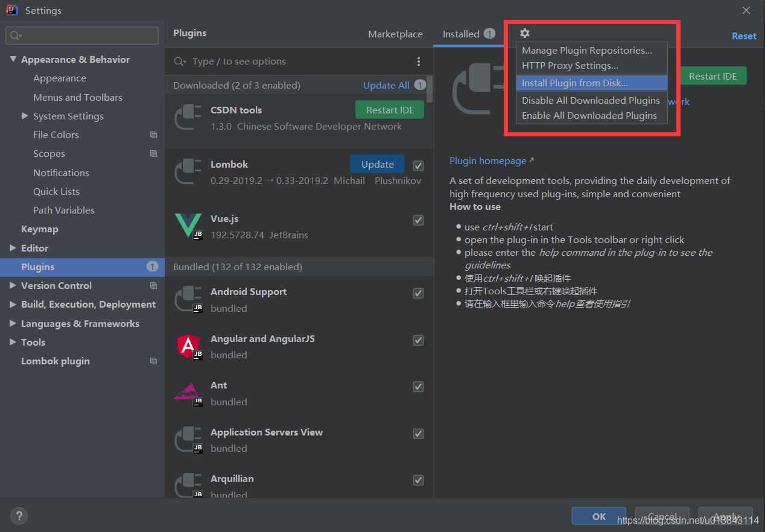
Task: Focus the settings search field
Action: (82, 36)
